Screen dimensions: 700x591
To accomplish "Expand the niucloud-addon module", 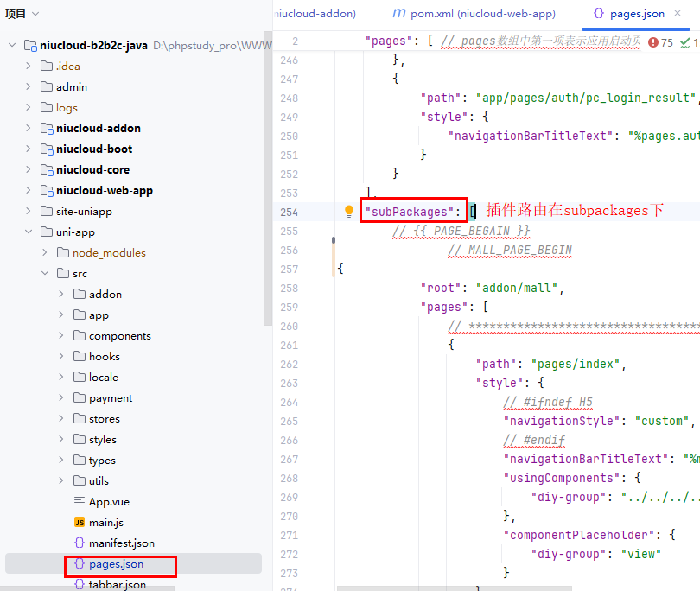I will pos(29,129).
